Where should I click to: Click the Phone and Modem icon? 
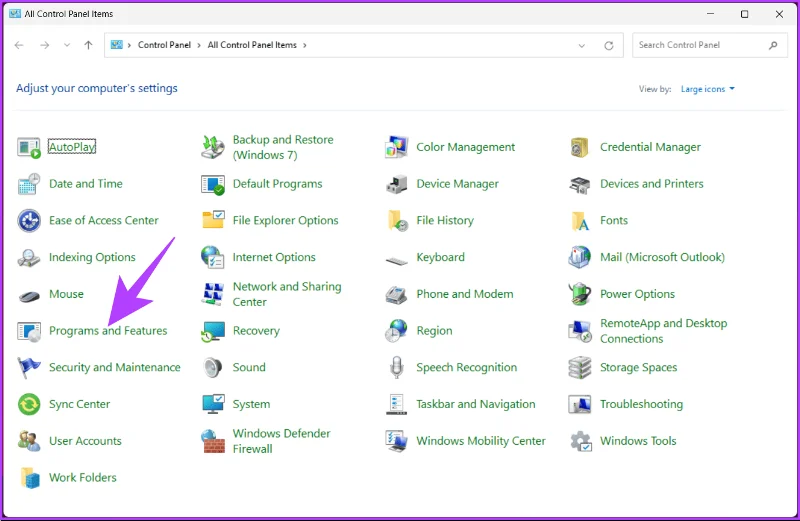(x=396, y=295)
